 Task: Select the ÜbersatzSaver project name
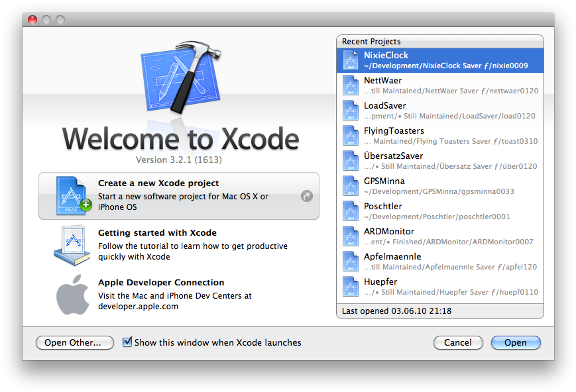[x=394, y=156]
